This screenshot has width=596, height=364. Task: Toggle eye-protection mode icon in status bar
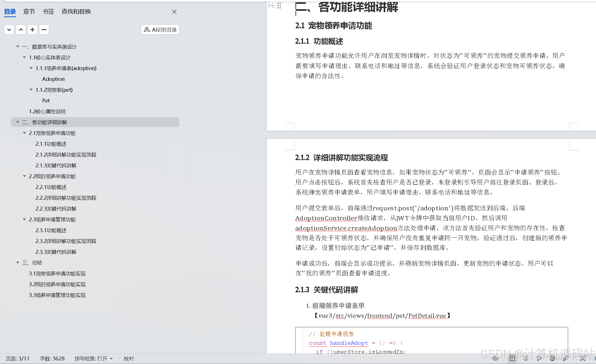tap(495, 358)
